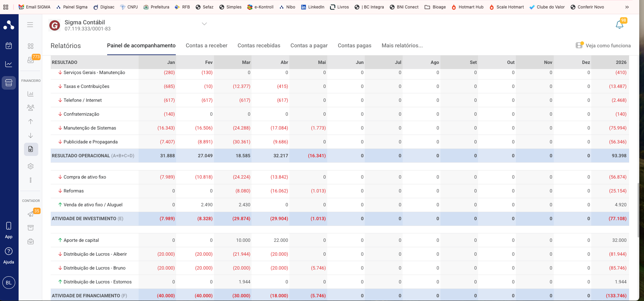
Task: Open the calendar icon in the blue sidebar
Action: coord(9,46)
